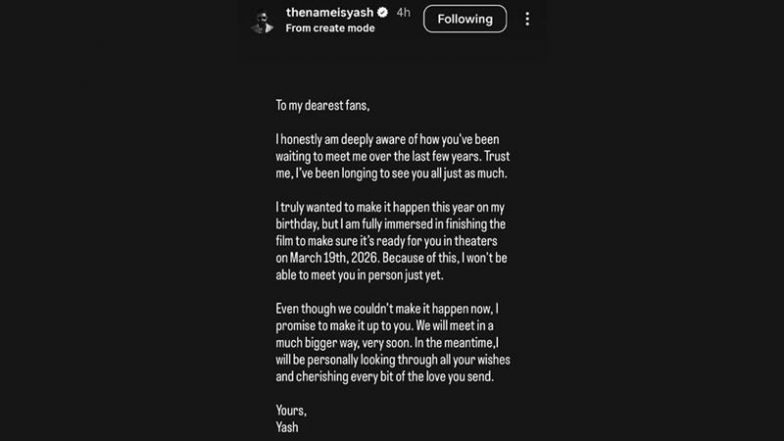784x441 pixels.
Task: Click the word "birthday" in the letter
Action: coord(298,223)
